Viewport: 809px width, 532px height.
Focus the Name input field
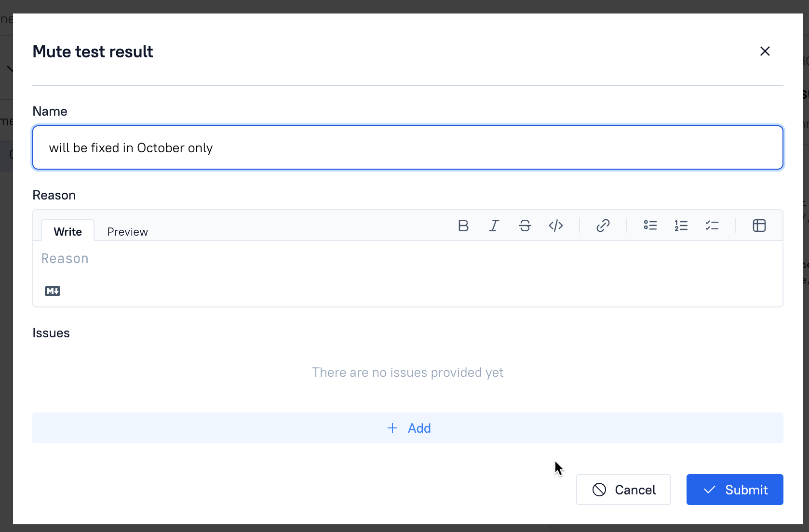(x=408, y=148)
